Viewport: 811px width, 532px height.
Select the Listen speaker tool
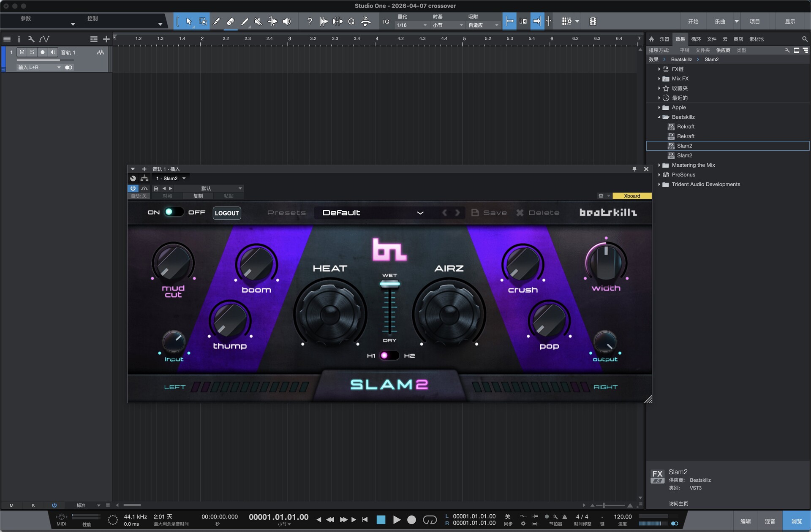coord(286,22)
